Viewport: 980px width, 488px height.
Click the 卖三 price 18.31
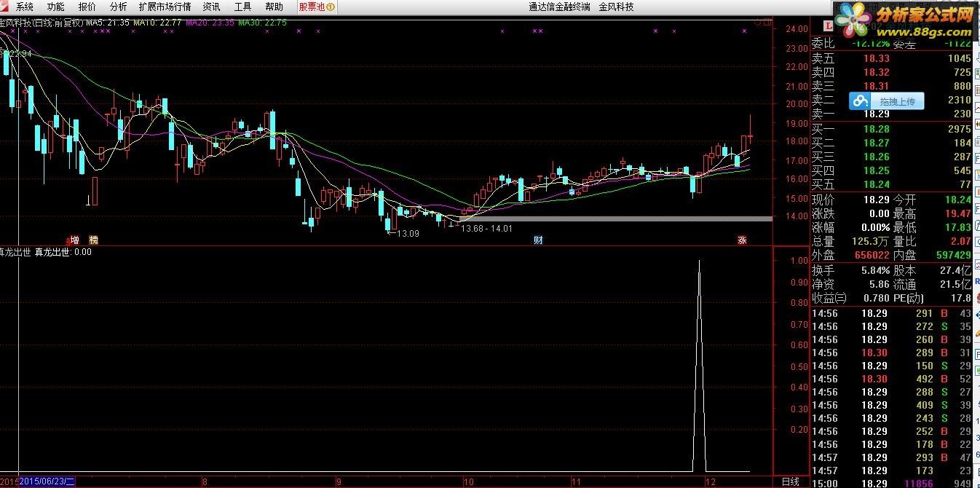(876, 86)
